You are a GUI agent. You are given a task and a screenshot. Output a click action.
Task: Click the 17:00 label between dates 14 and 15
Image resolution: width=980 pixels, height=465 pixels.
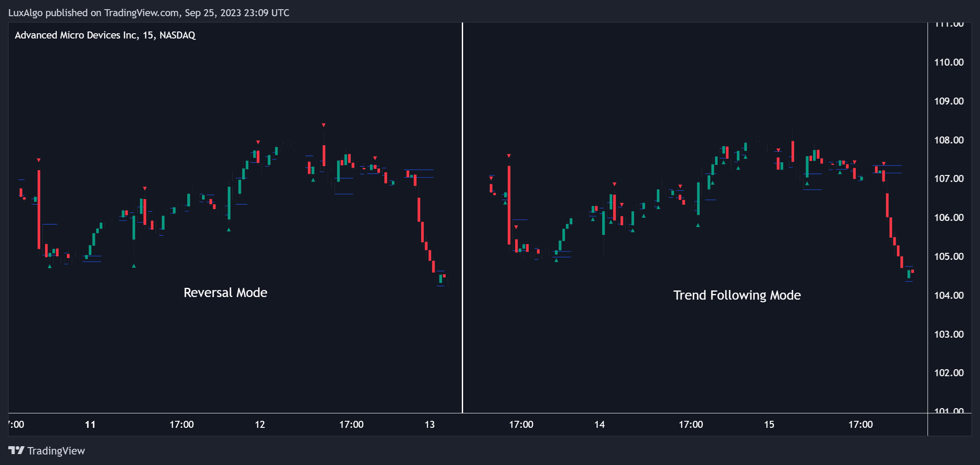(691, 424)
